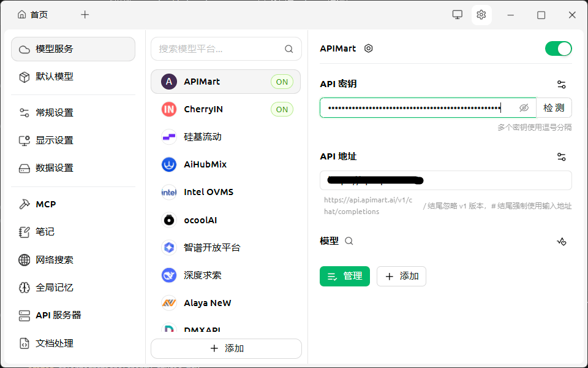This screenshot has width=588, height=368.
Task: Search models with magnifier next to 模型
Action: (349, 241)
